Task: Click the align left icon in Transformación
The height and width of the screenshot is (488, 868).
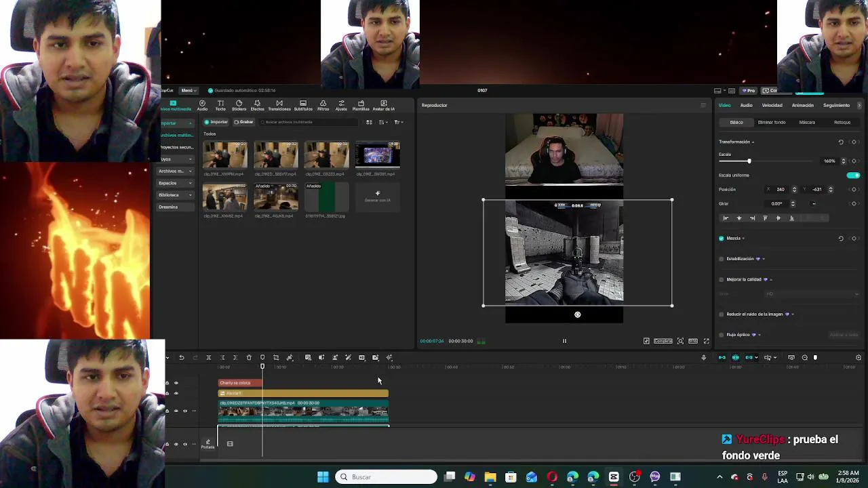Action: [726, 218]
